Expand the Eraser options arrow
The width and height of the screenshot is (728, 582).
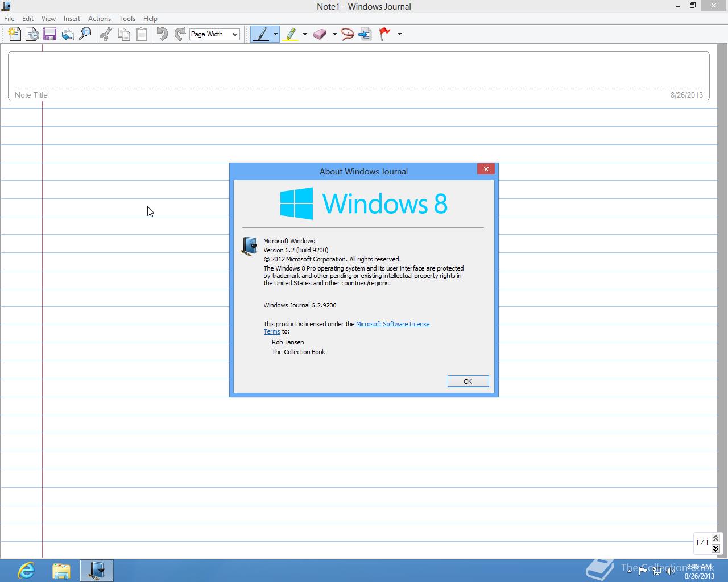point(334,34)
